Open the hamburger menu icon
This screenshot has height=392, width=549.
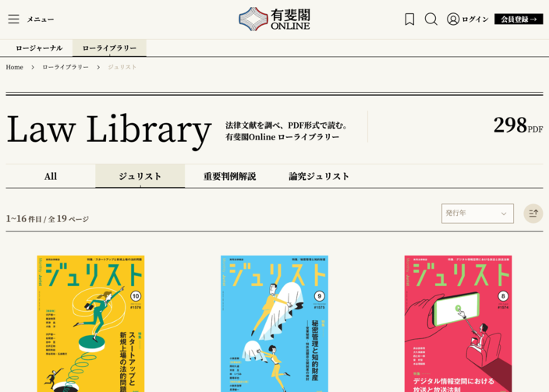(x=14, y=19)
